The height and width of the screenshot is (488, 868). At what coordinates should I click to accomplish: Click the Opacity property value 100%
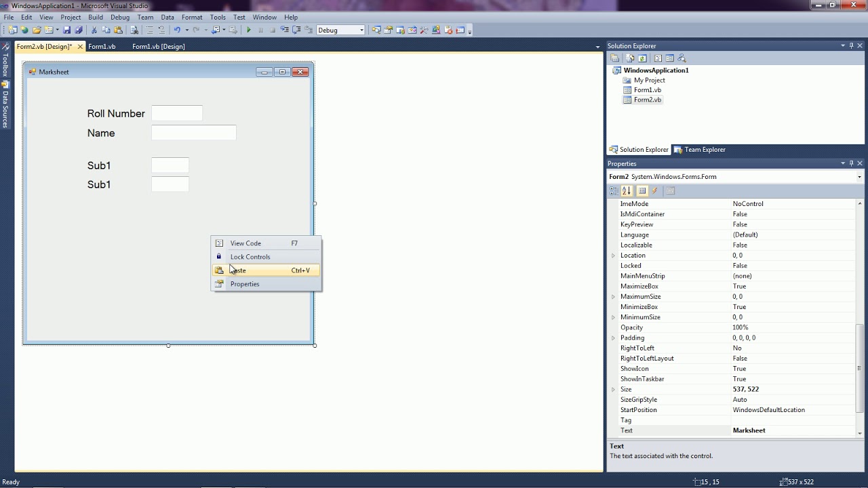pyautogui.click(x=793, y=327)
